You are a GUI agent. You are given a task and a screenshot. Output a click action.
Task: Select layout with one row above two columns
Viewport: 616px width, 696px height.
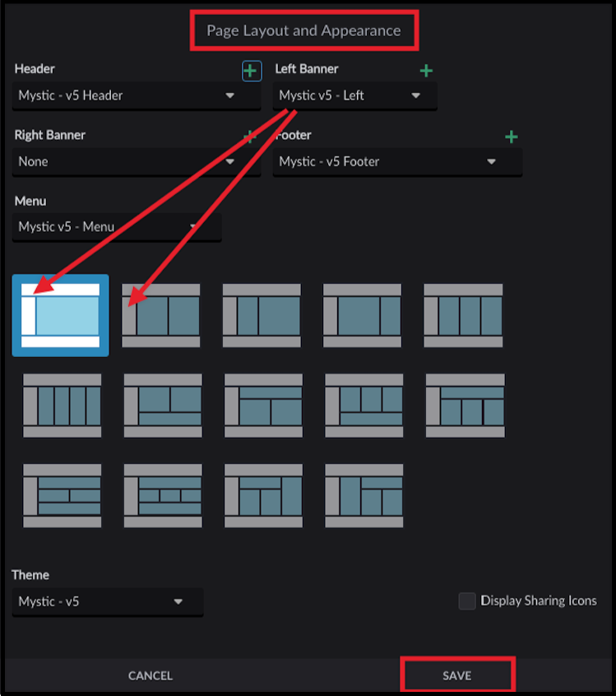point(264,406)
